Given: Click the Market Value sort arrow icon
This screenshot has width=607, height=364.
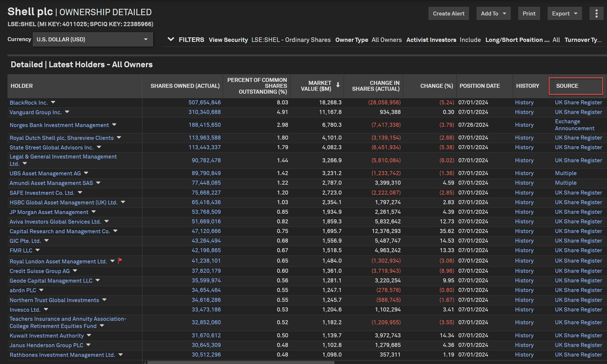Looking at the screenshot, I should tap(338, 85).
